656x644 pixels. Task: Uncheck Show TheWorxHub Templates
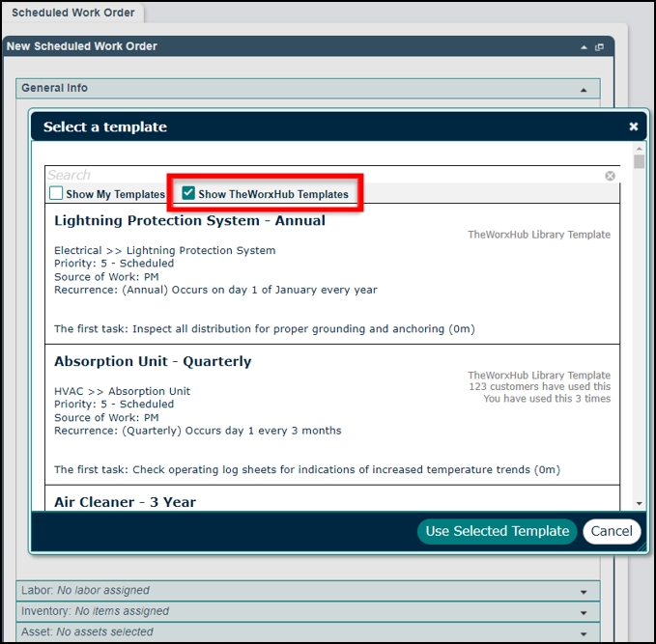click(188, 193)
